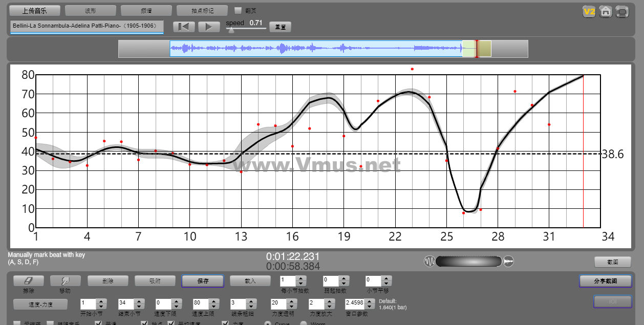
Task: Click the small waveform icon left of the zoom bar
Action: [x=429, y=262]
